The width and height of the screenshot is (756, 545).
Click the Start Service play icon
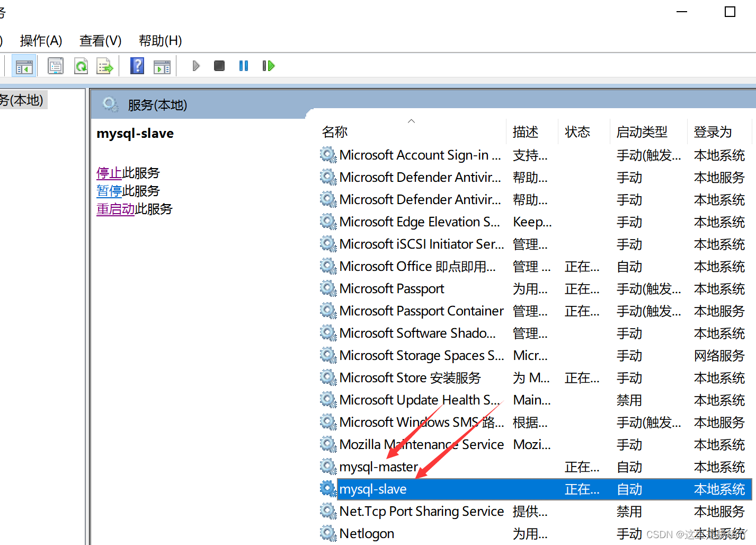[196, 66]
